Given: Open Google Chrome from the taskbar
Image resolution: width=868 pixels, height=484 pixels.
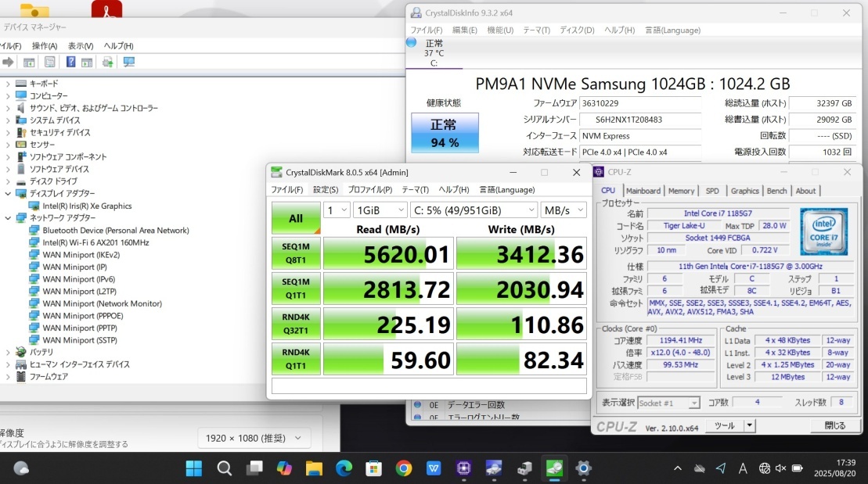Looking at the screenshot, I should click(x=404, y=468).
